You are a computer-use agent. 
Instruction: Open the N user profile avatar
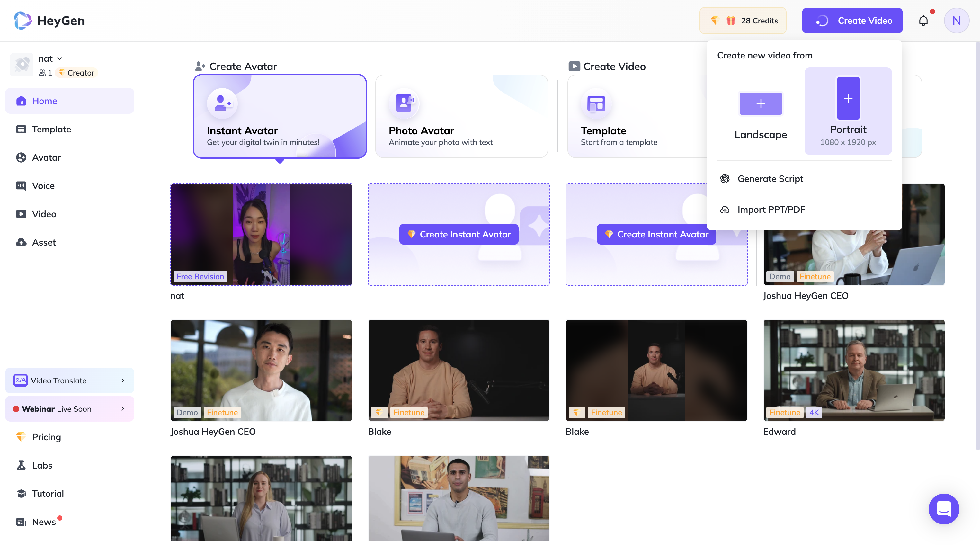pos(957,21)
